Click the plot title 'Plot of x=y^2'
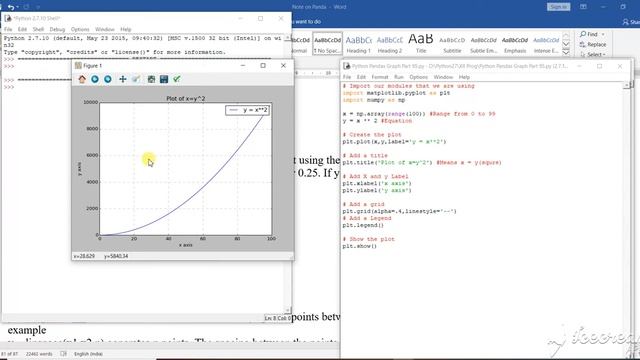640x360 pixels. 186,98
